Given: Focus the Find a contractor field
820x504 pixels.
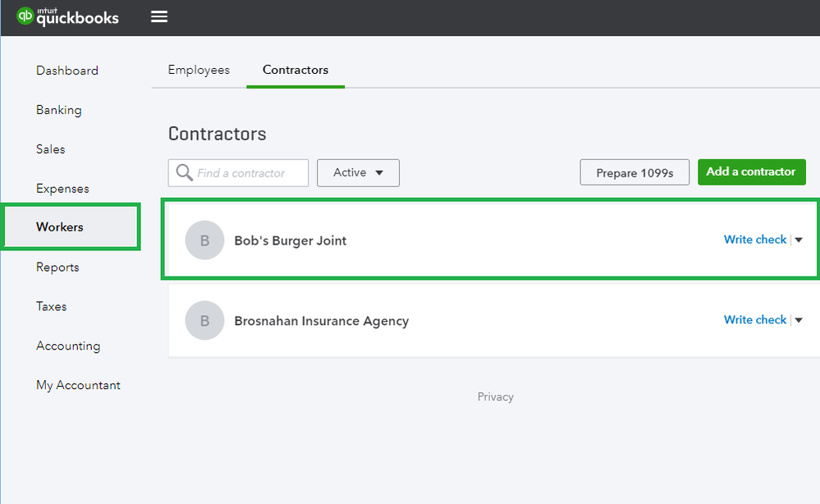Looking at the screenshot, I should click(x=250, y=173).
